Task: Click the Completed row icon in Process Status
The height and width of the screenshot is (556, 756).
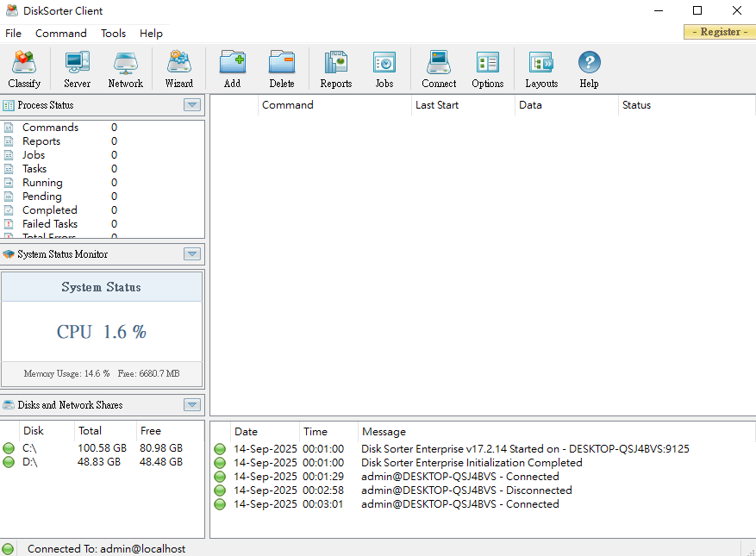Action: (x=9, y=210)
